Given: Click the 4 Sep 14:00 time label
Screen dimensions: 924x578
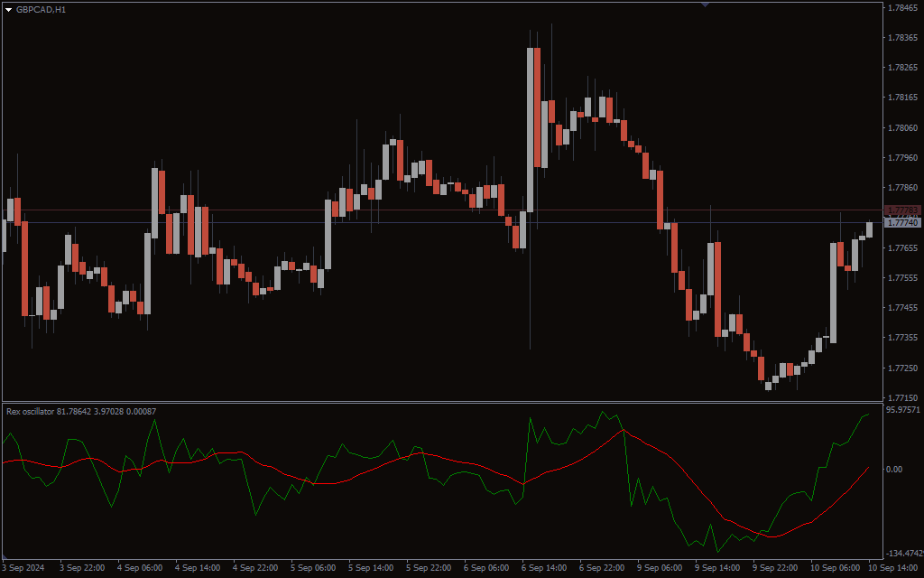Looking at the screenshot, I should [x=197, y=568].
